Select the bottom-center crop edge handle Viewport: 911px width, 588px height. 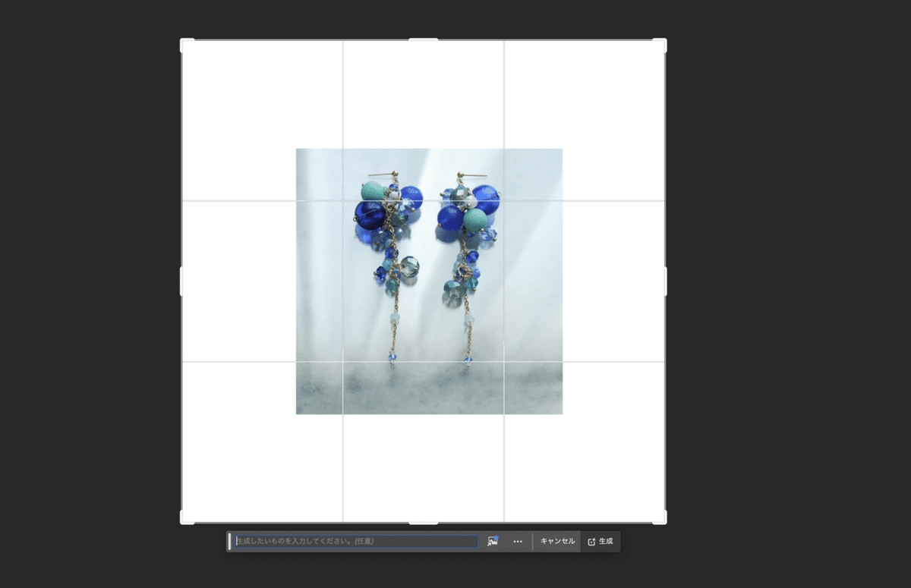424,523
